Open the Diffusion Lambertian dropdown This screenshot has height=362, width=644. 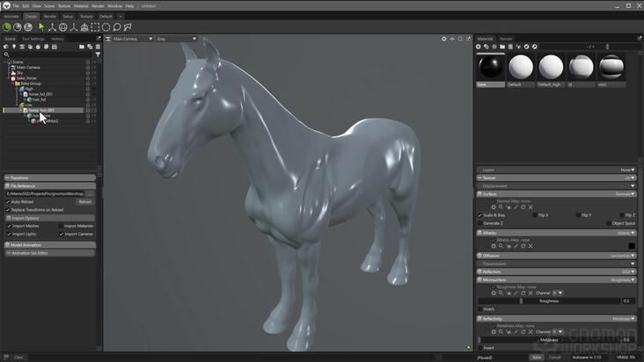[623, 256]
